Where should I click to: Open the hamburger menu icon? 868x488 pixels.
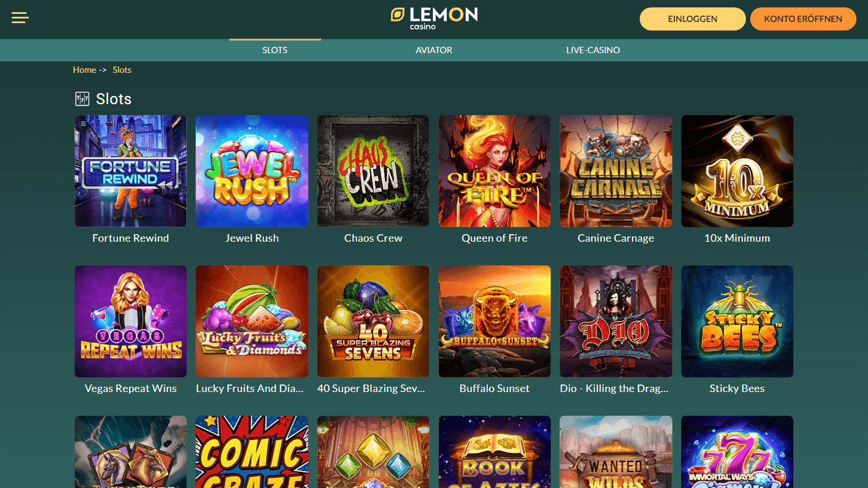pos(20,18)
